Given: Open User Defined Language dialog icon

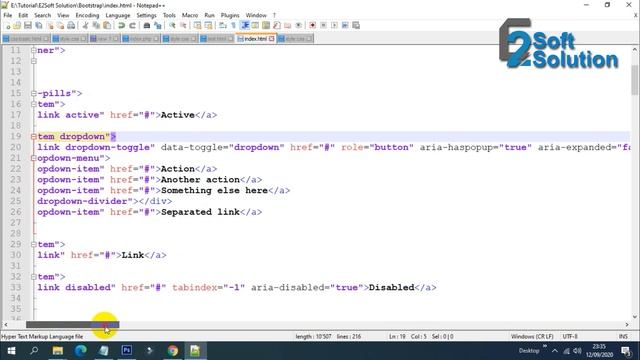Looking at the screenshot, I should tap(255, 25).
